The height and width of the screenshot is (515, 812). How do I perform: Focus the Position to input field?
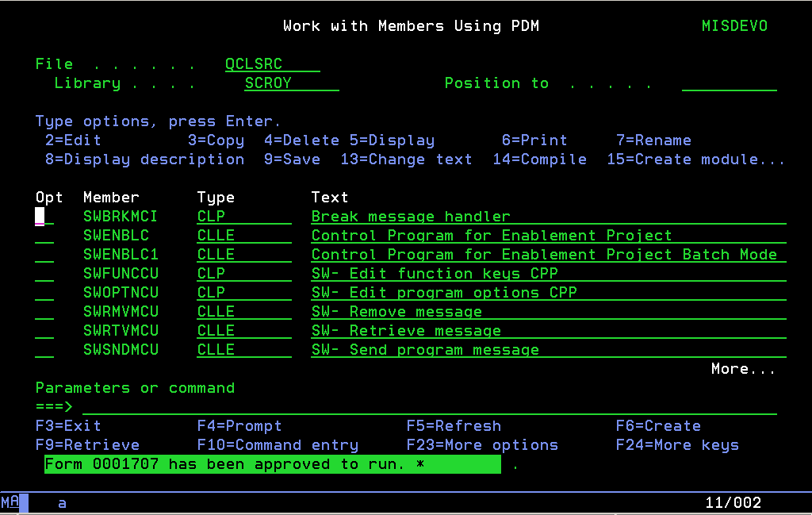click(729, 83)
